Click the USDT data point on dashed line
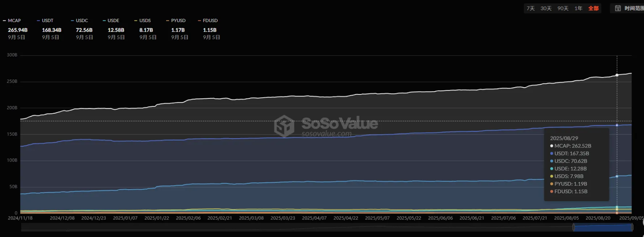Image resolution: width=644 pixels, height=237 pixels. [x=617, y=125]
